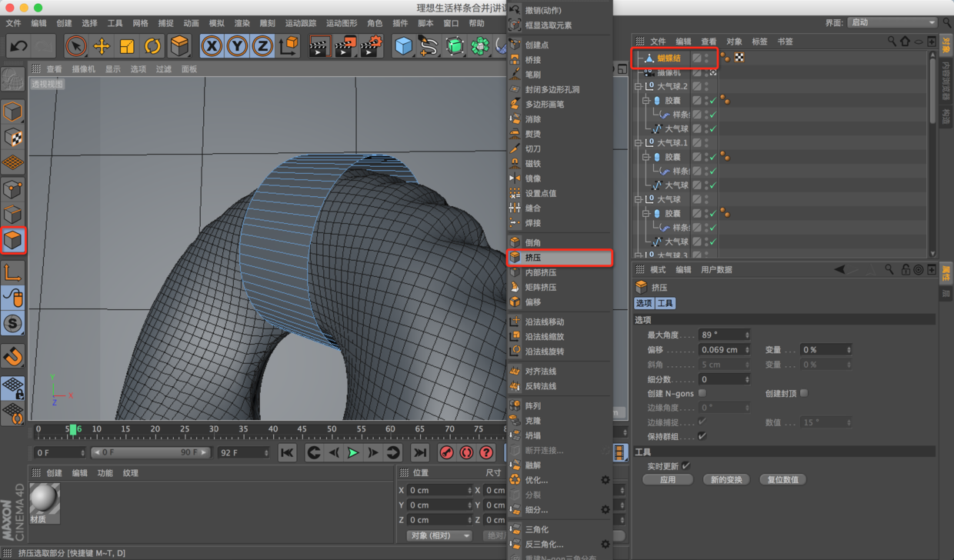Collapse the 大气球.2 tree node
Screen dimensions: 954x560
pyautogui.click(x=638, y=86)
